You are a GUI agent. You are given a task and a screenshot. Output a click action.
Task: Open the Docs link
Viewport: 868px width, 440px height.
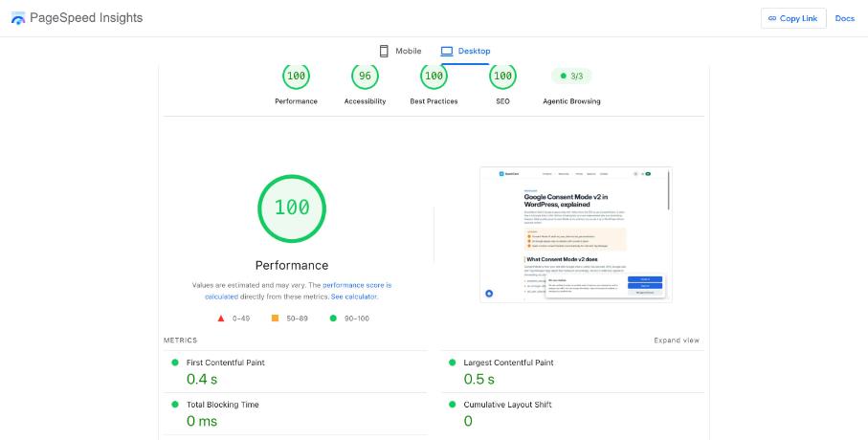(844, 18)
